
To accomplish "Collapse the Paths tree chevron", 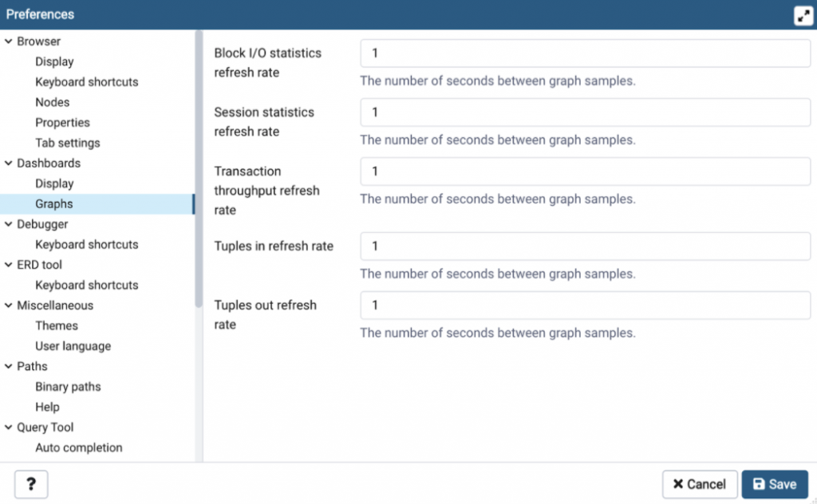I will click(x=9, y=367).
